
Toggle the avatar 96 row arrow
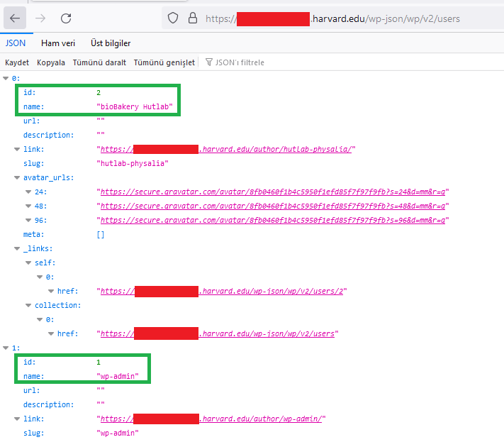[x=28, y=221]
